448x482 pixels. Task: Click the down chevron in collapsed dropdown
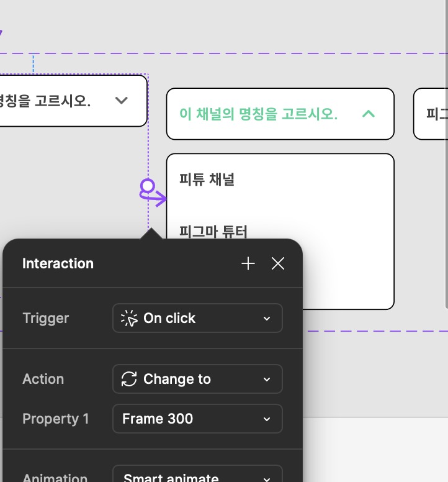pos(121,100)
